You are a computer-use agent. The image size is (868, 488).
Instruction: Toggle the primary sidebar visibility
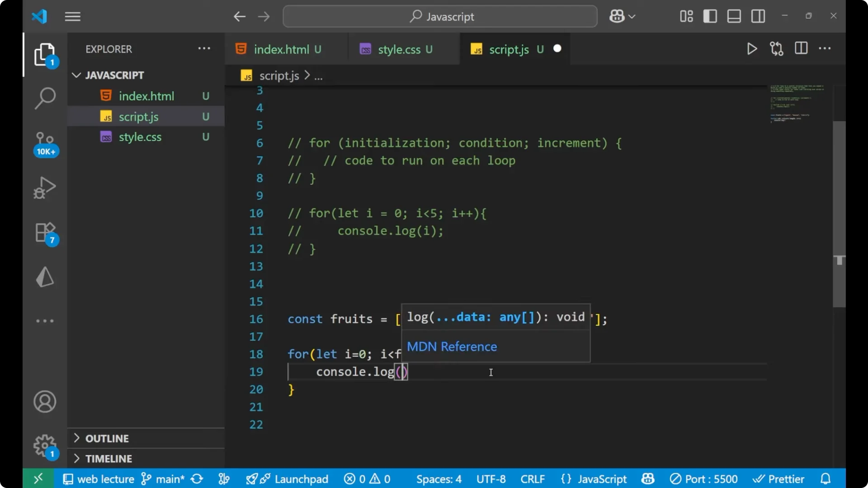click(x=710, y=16)
